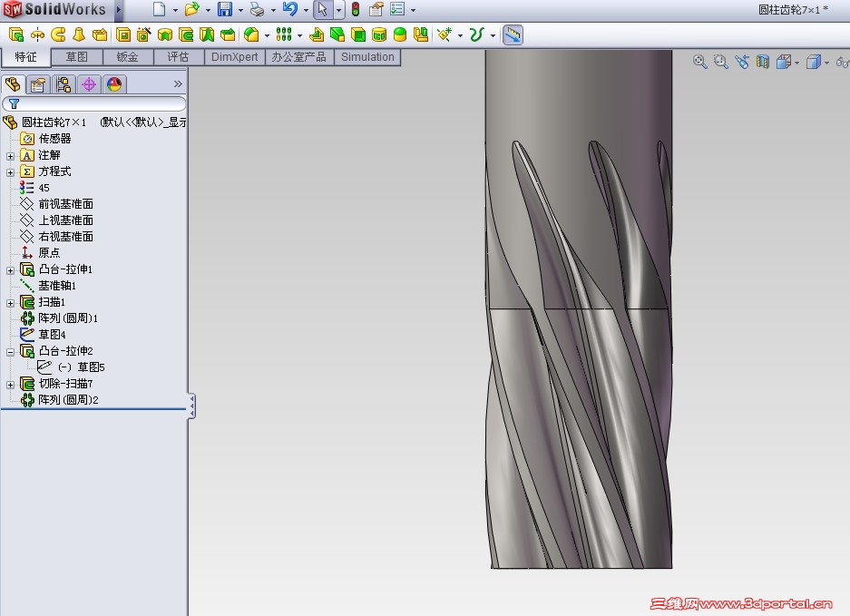Open File Properties icon

[x=376, y=9]
